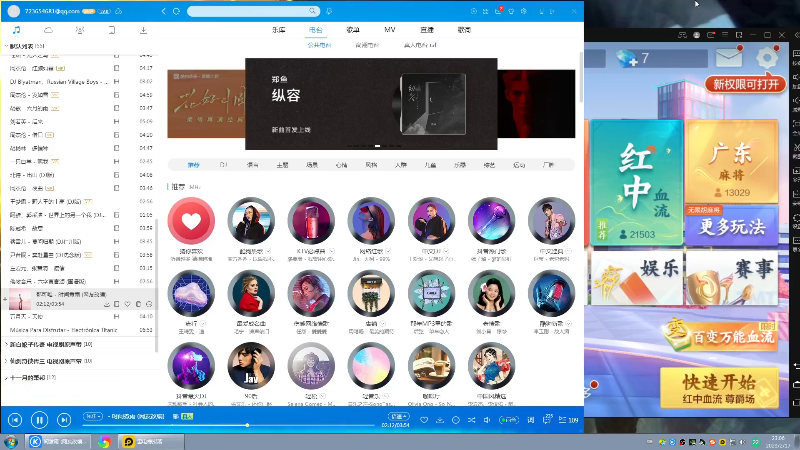
Task: Click the main page vertical scrollbar
Action: point(581,77)
